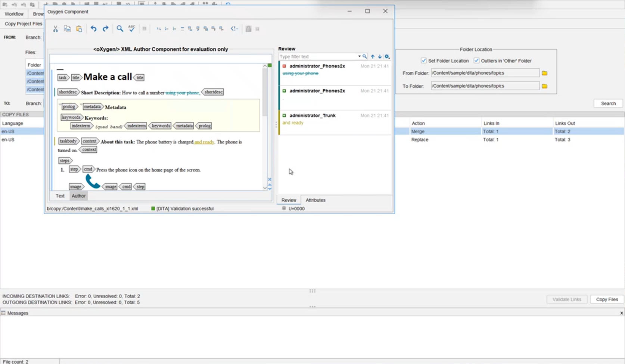Image resolution: width=625 pixels, height=364 pixels.
Task: Open the Review options gear menu
Action: point(387,56)
